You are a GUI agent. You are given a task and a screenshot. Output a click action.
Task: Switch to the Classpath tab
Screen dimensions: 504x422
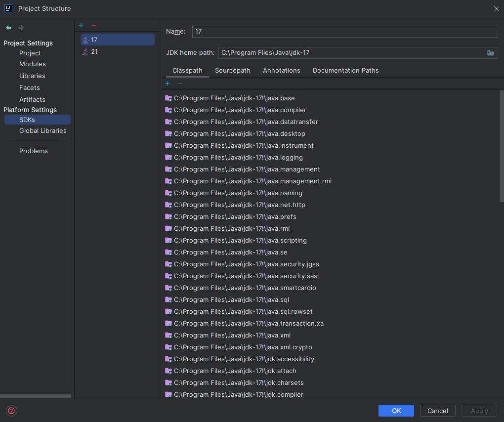pyautogui.click(x=187, y=70)
